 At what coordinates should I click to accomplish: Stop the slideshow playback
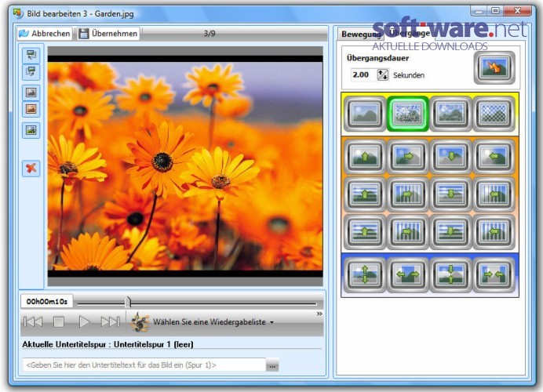59,322
